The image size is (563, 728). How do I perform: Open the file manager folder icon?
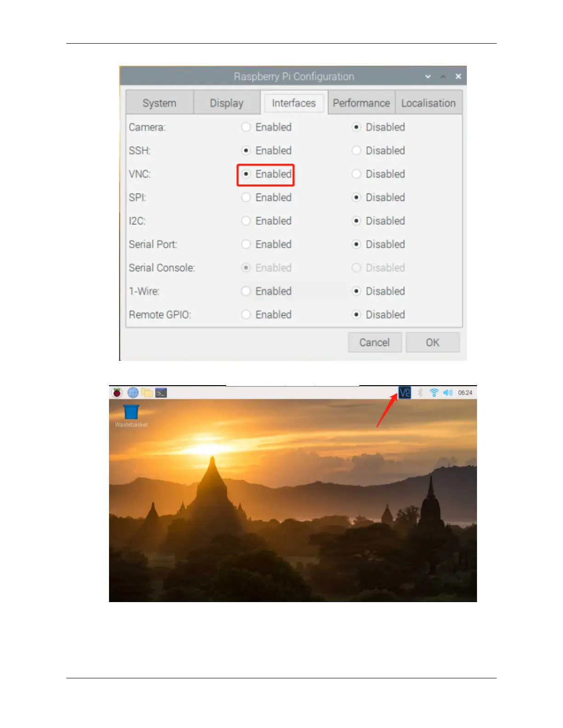coord(147,392)
